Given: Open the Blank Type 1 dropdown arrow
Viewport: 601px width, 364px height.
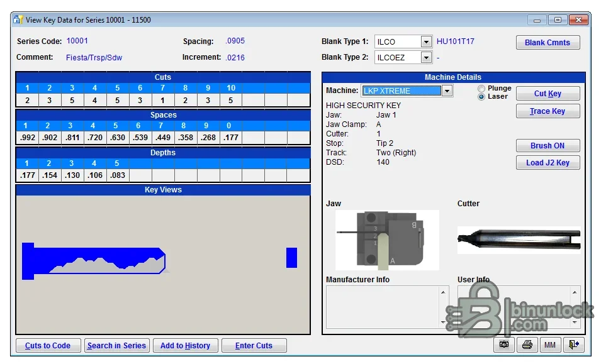Looking at the screenshot, I should tap(426, 41).
